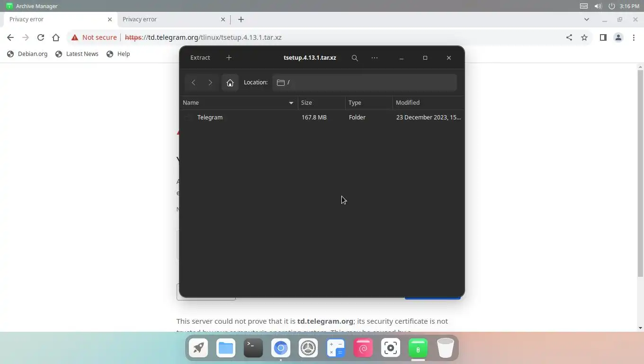Image resolution: width=644 pixels, height=364 pixels.
Task: Click the Archive Manager title in top panel
Action: coord(37,6)
